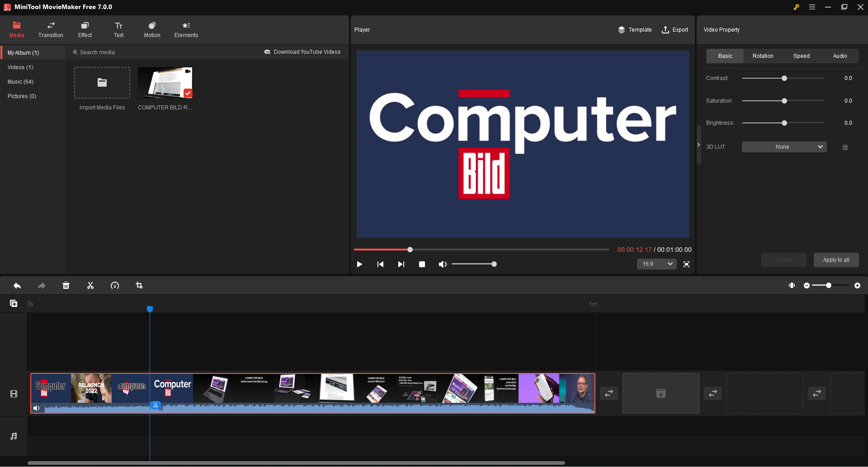The width and height of the screenshot is (868, 467).
Task: Open the crop tool on the timeline toolbar
Action: (x=139, y=285)
